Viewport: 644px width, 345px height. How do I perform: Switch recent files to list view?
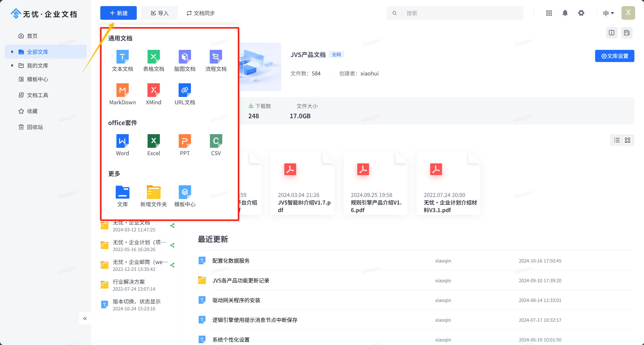point(617,140)
